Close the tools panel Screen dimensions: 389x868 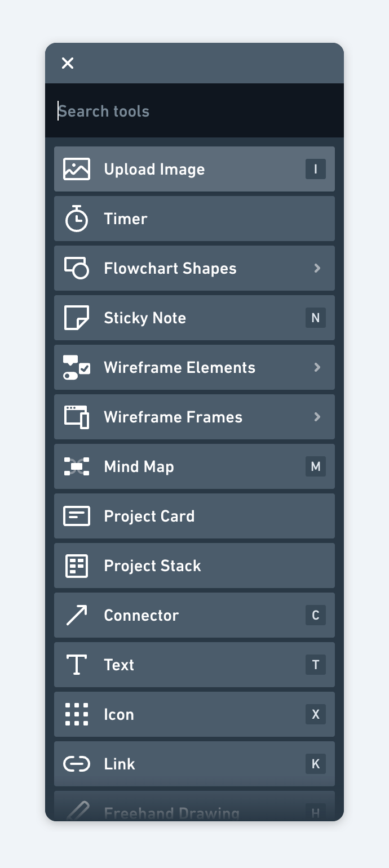click(68, 63)
